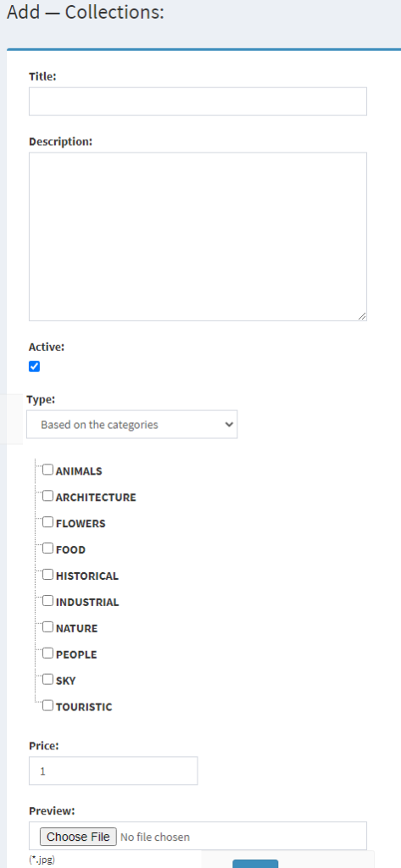Tick the INDUSTRIAL category checkbox
Viewport: 401px width, 868px height.
48,601
